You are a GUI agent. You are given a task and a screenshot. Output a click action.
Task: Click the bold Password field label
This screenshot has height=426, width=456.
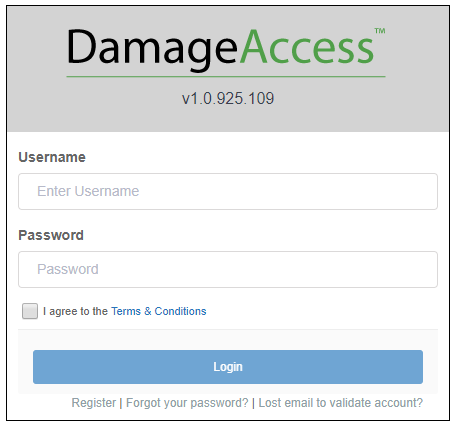point(51,235)
